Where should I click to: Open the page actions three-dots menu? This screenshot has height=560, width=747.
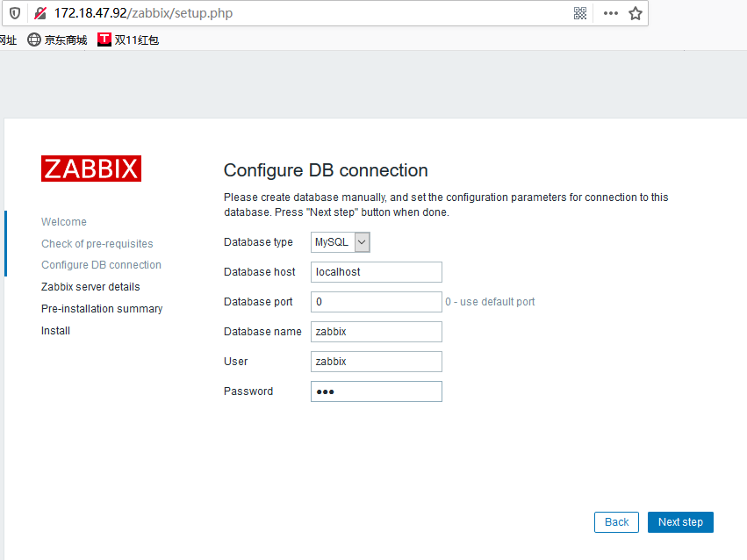(610, 13)
